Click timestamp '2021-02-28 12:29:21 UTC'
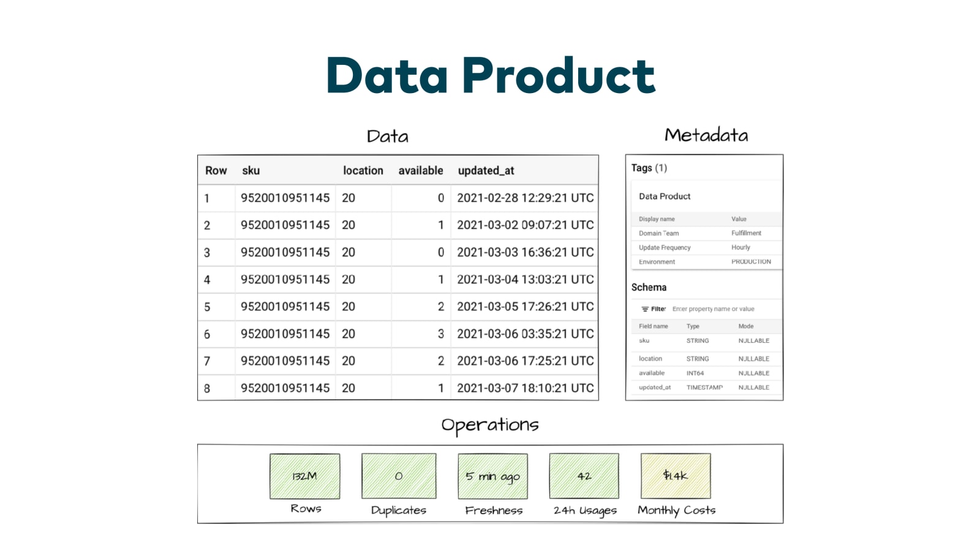This screenshot has width=980, height=551. (526, 198)
